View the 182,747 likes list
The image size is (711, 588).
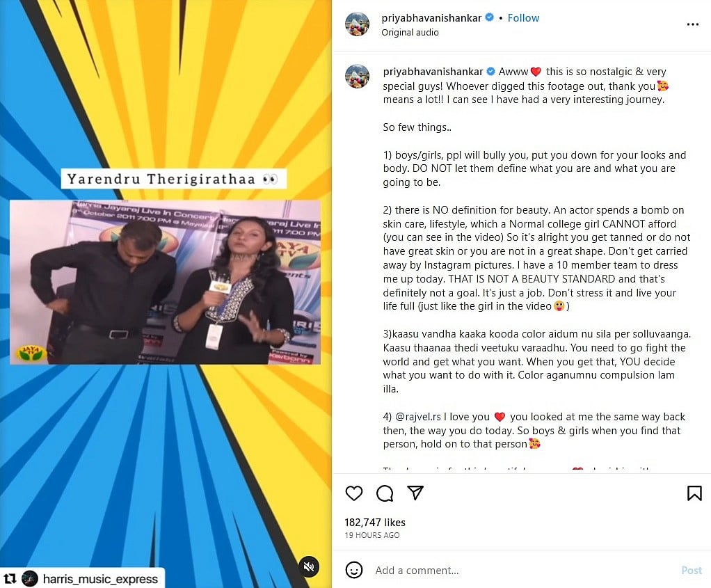(374, 523)
